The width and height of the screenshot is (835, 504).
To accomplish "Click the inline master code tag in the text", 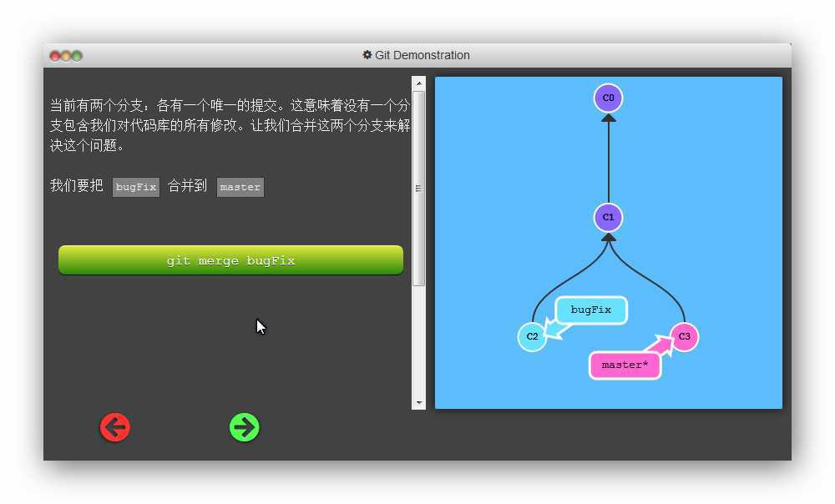I will coord(240,188).
